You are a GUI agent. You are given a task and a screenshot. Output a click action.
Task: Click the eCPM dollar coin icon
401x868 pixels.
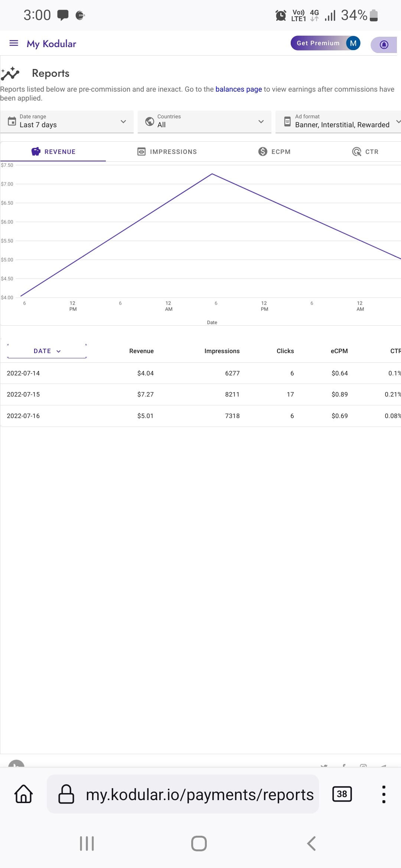pos(263,151)
